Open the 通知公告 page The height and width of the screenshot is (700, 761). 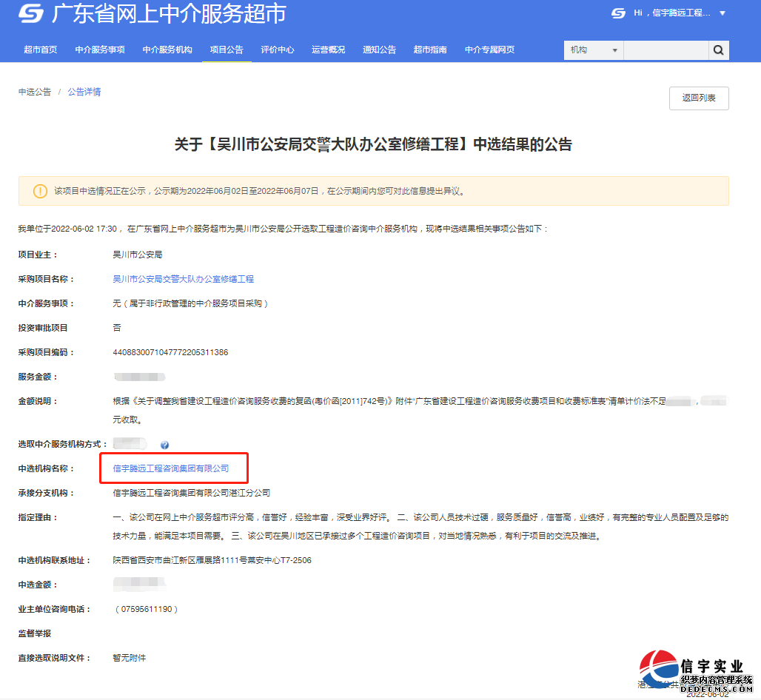point(379,50)
